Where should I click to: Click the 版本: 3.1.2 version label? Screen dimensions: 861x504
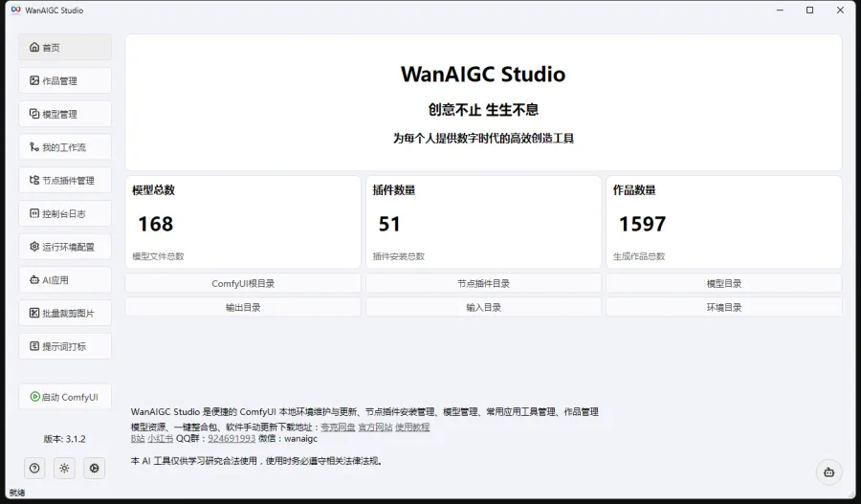[65, 439]
